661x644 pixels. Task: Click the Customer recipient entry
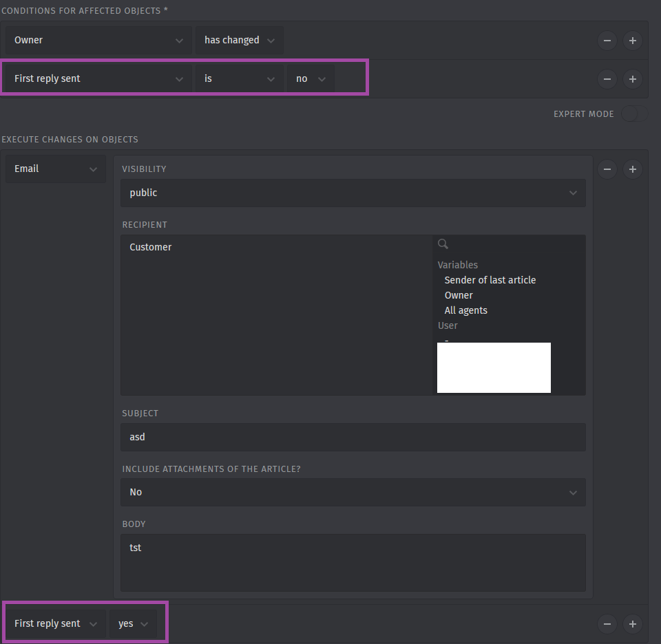click(151, 247)
